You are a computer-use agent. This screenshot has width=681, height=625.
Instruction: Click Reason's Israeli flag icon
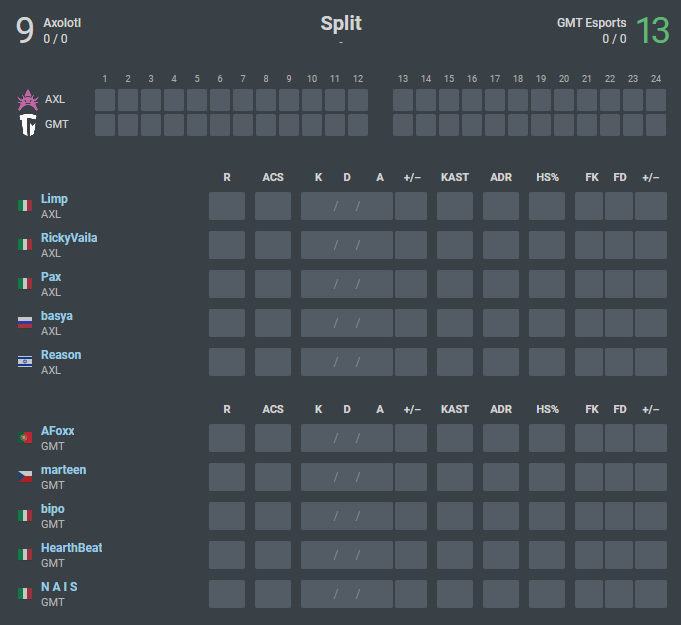[x=25, y=361]
